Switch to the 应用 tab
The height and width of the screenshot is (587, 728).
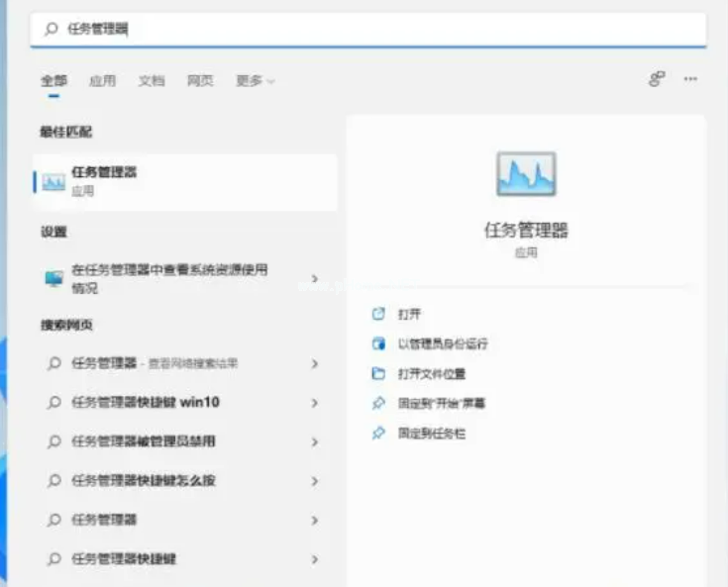pos(102,81)
